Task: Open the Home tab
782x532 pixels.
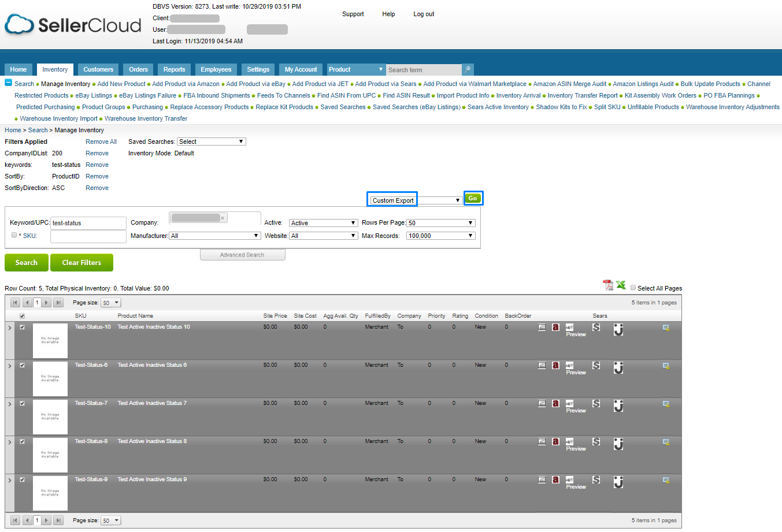Action: click(18, 69)
